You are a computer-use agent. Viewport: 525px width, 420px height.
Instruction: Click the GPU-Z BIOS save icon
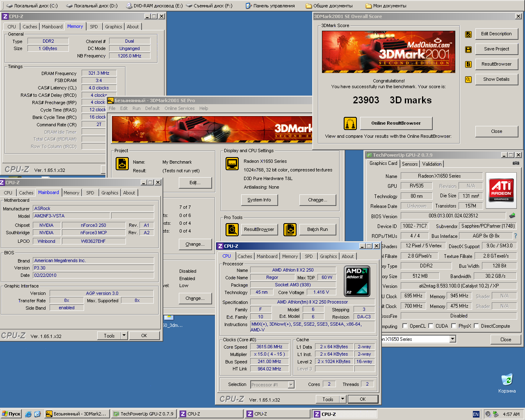512,216
